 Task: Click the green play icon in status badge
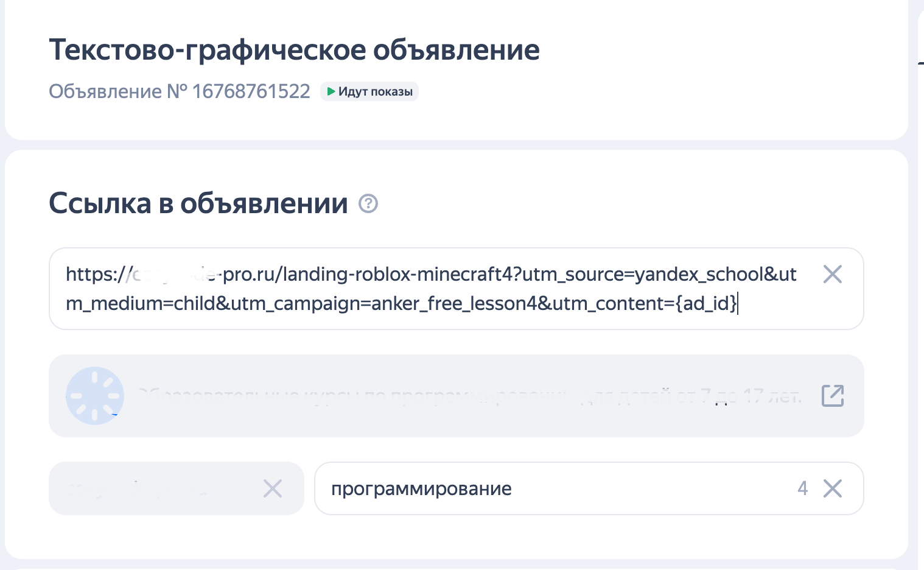331,91
